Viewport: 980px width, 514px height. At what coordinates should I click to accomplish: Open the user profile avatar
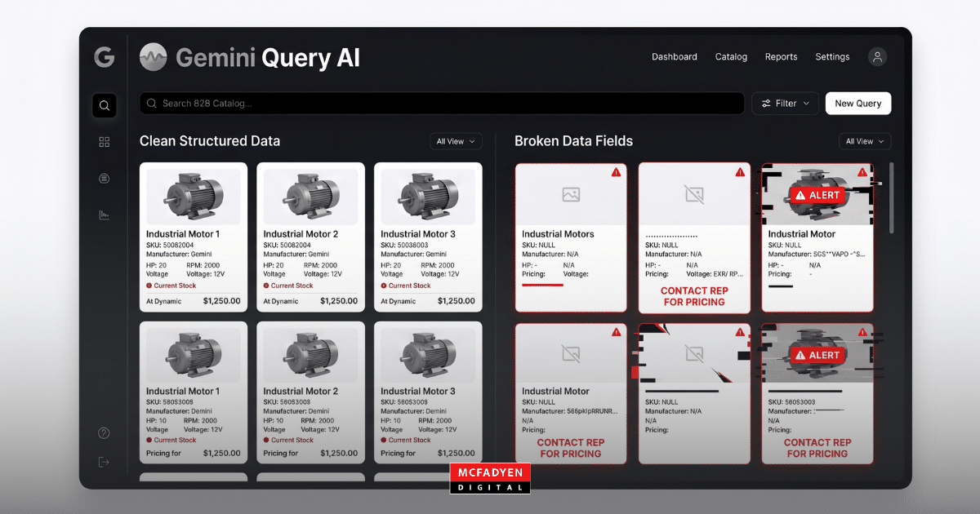pos(877,57)
